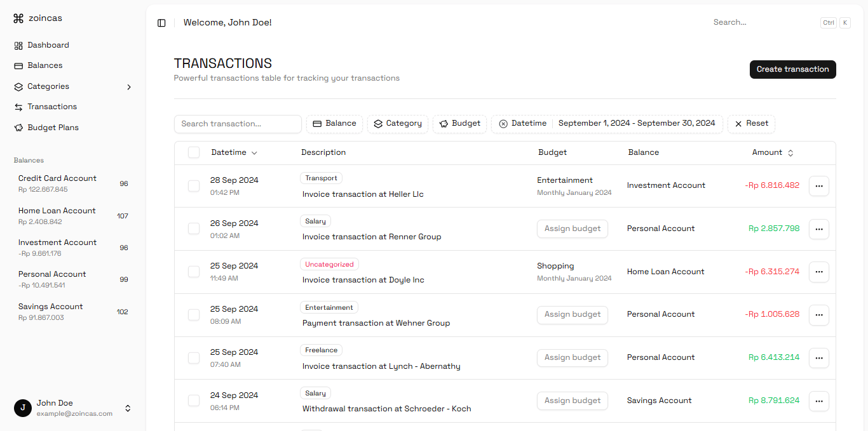This screenshot has height=431, width=868.
Task: Clear the Datetime filter with its x icon
Action: tap(503, 124)
